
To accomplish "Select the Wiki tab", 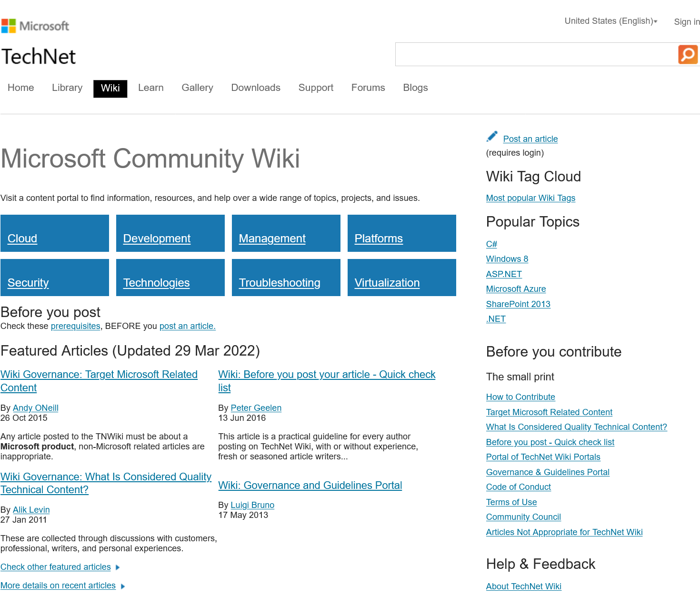I will (110, 89).
